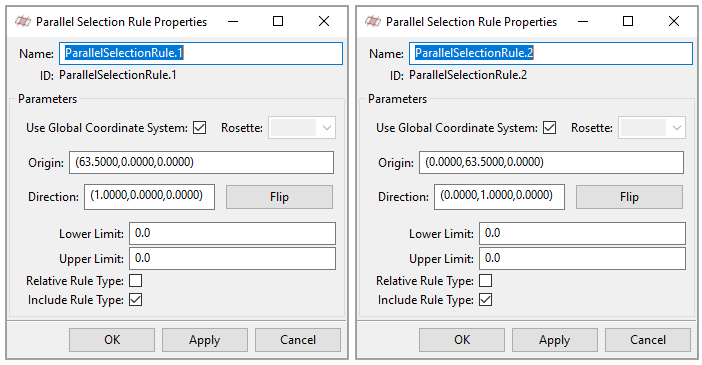The image size is (702, 365).
Task: Confirm ParallelSelectionRule.1 dialog with OK
Action: click(x=112, y=340)
